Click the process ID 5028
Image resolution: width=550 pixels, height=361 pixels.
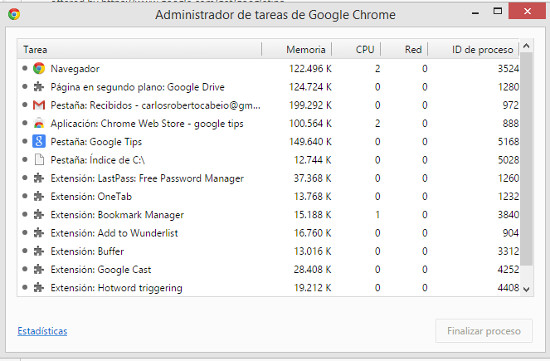point(508,160)
